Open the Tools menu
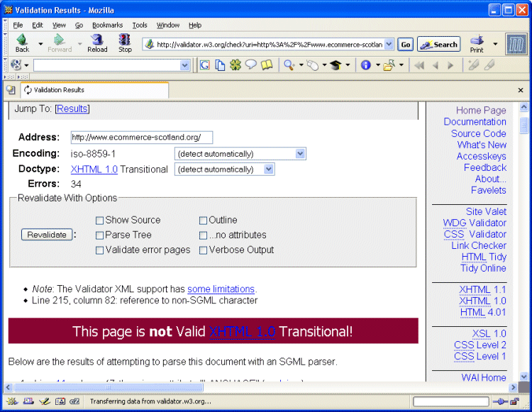Image resolution: width=532 pixels, height=412 pixels. [x=140, y=25]
